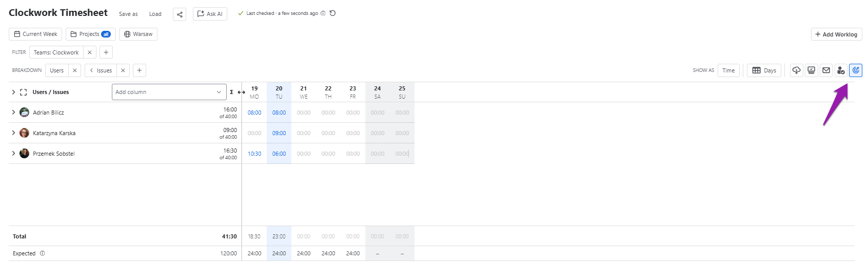The width and height of the screenshot is (868, 279).
Task: Click Adrian Bilicz's avatar
Action: click(x=24, y=113)
